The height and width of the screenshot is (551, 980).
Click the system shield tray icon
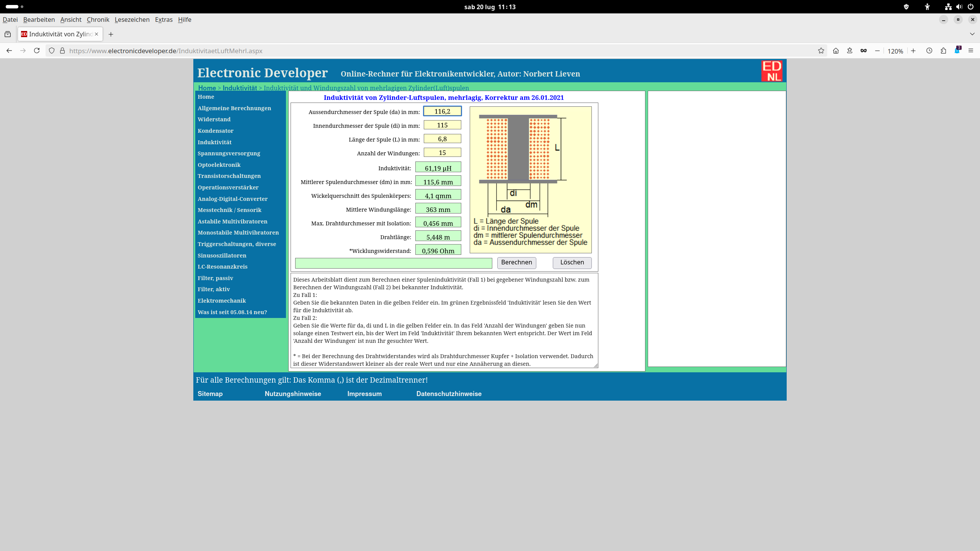[x=906, y=7]
